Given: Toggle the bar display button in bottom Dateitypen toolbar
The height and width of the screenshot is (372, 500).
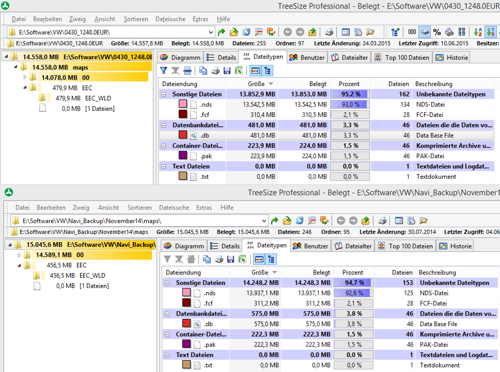Looking at the screenshot, I should pyautogui.click(x=259, y=259).
